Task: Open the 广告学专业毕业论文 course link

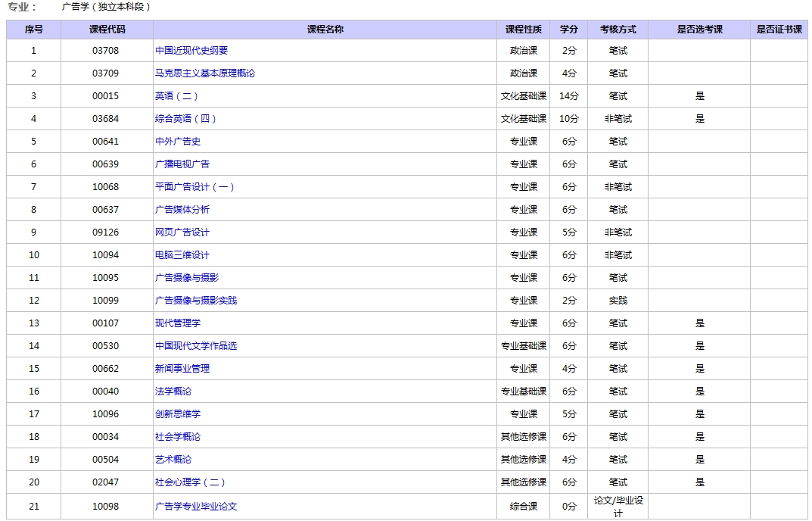Action: point(196,507)
